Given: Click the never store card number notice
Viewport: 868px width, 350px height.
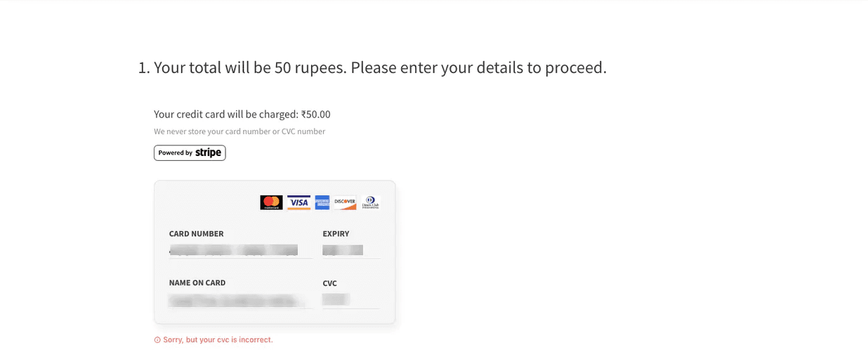Looking at the screenshot, I should pyautogui.click(x=239, y=131).
